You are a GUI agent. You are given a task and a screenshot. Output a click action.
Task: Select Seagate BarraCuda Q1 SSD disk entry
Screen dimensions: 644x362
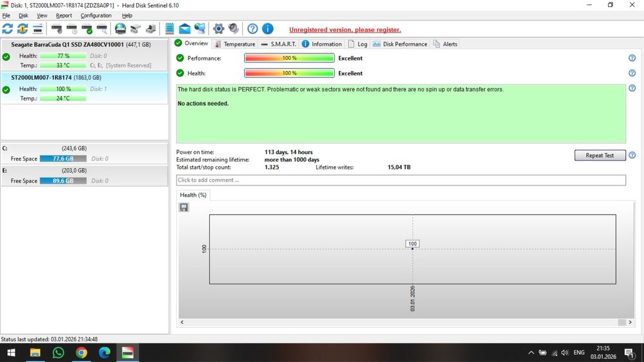click(x=84, y=55)
